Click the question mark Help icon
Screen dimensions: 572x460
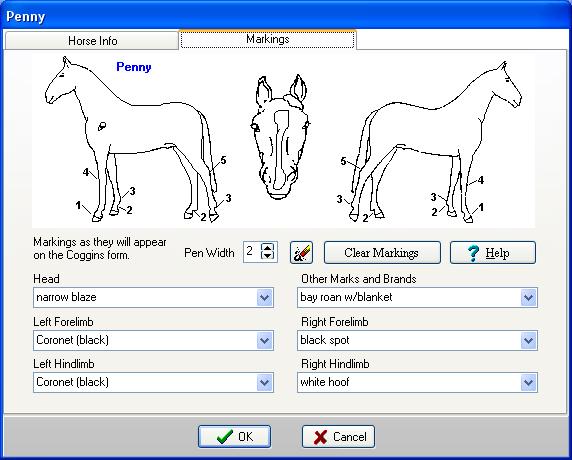click(473, 252)
